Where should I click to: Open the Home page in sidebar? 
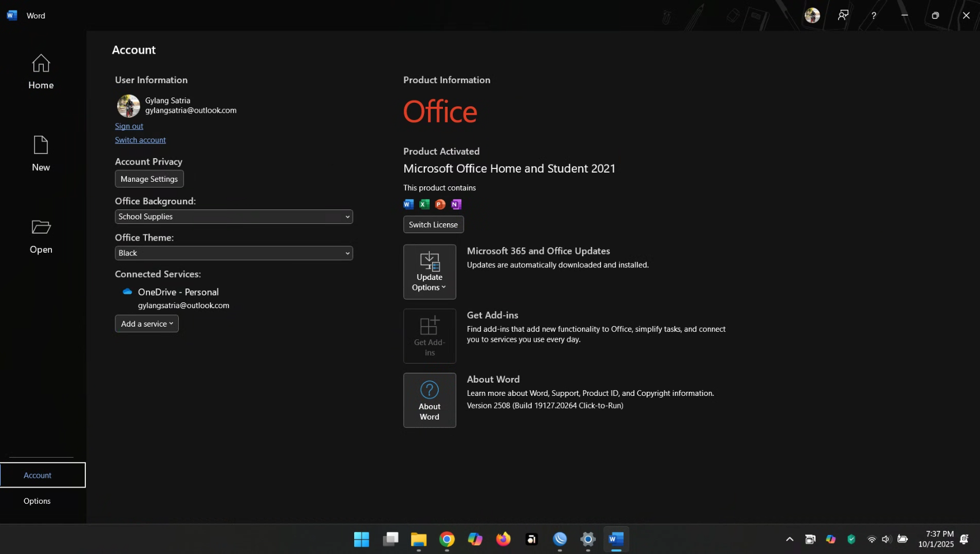point(41,72)
